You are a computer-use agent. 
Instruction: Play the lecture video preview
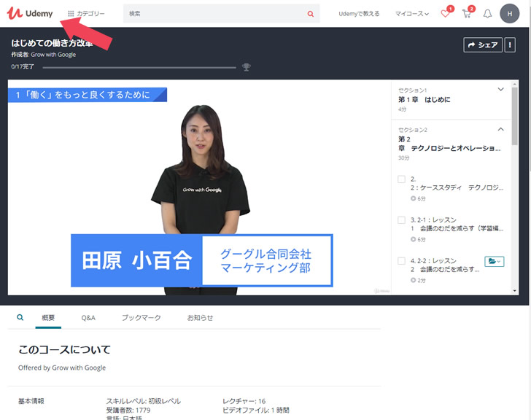click(x=199, y=187)
